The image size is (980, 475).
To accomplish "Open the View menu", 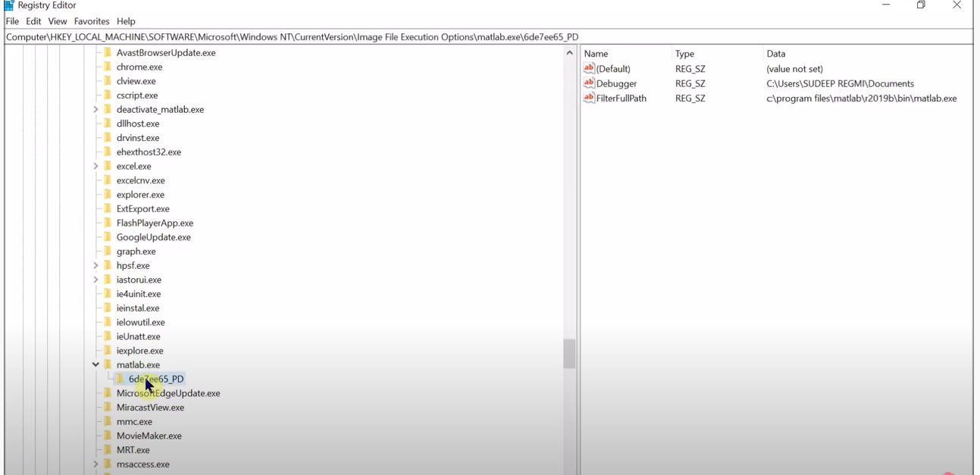I will click(58, 21).
